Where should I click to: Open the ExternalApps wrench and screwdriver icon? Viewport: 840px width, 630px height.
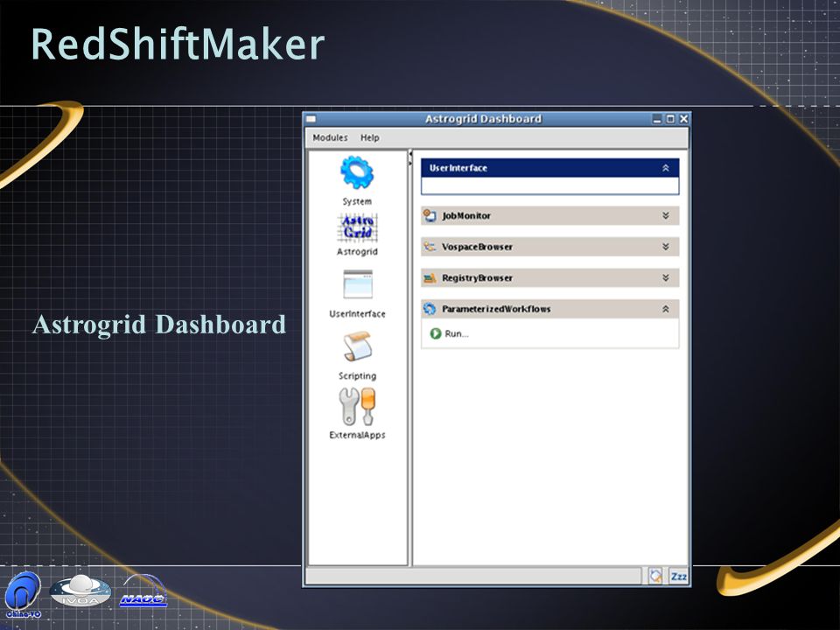[x=357, y=407]
